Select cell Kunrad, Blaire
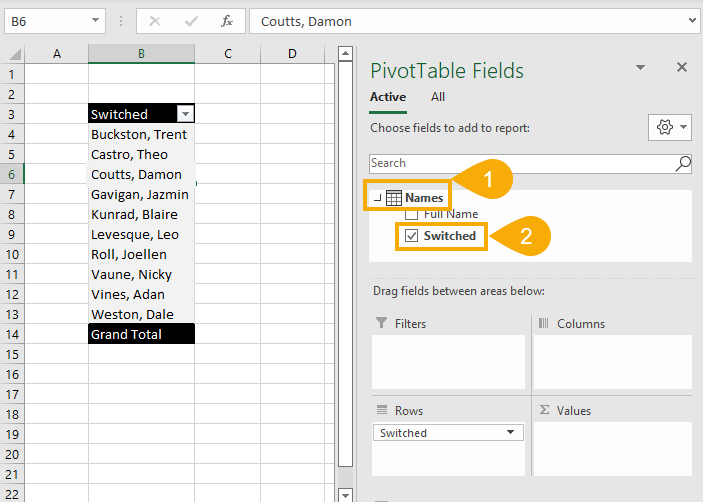Viewport: 703px width, 502px height. (x=141, y=214)
